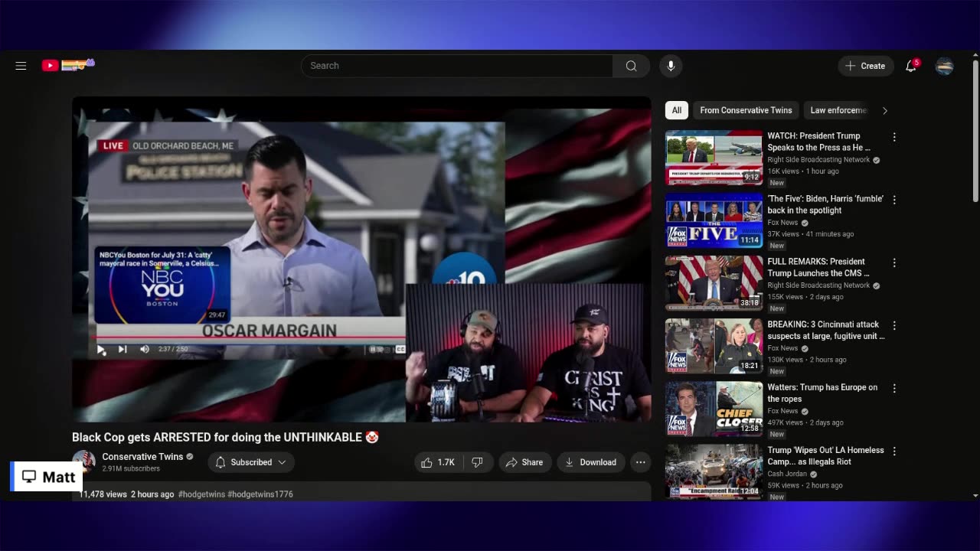Open options for The Five video
The width and height of the screenshot is (980, 551).
tap(894, 200)
